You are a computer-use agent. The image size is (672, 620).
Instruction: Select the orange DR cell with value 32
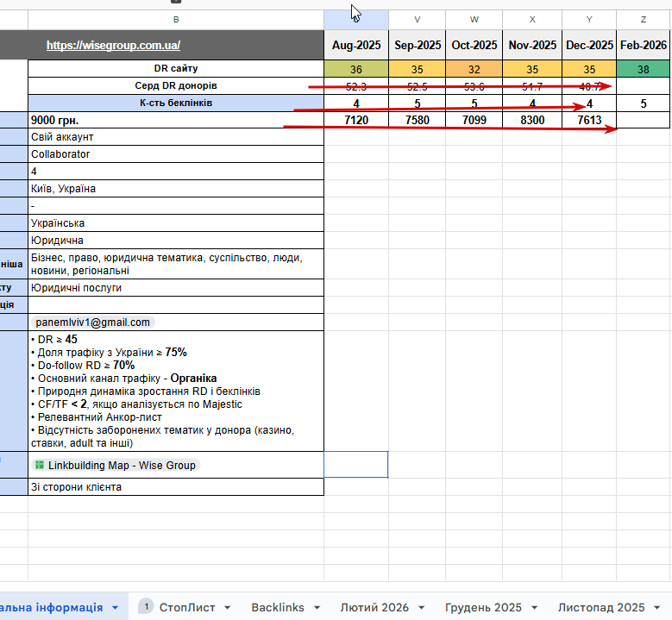pos(474,69)
